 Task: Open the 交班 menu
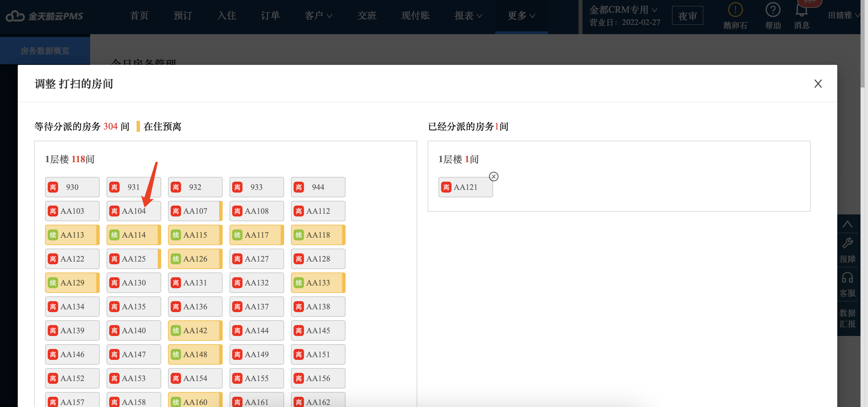pyautogui.click(x=367, y=16)
